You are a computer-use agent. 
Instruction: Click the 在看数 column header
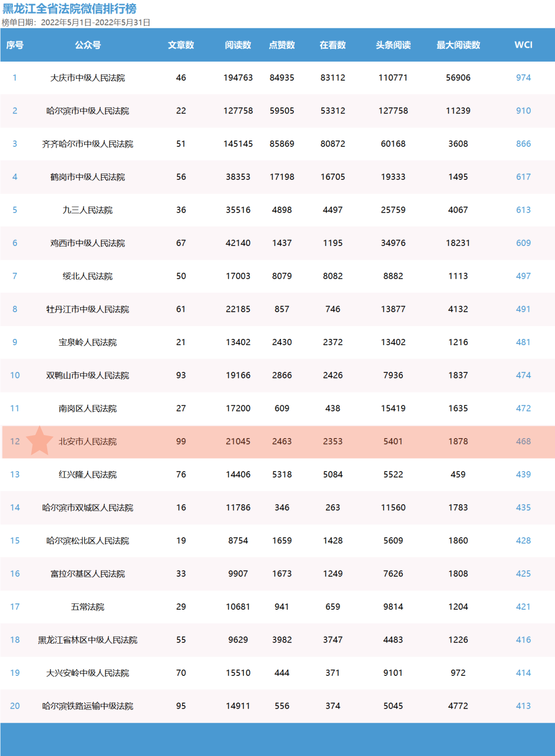[332, 45]
